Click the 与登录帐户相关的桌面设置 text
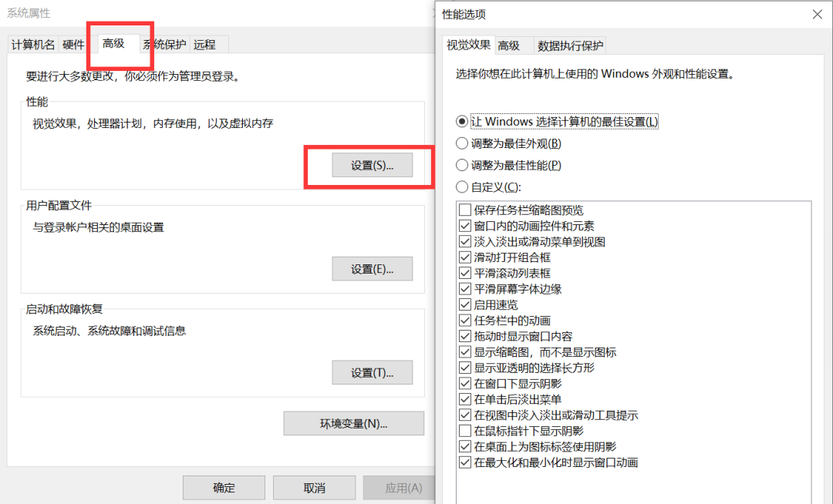The height and width of the screenshot is (504, 833). [98, 227]
